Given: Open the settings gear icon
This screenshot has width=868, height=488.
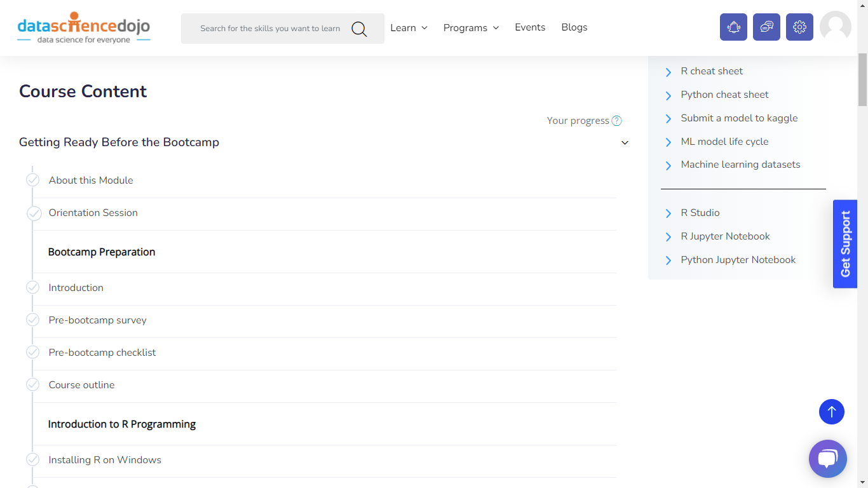Looking at the screenshot, I should coord(799,27).
